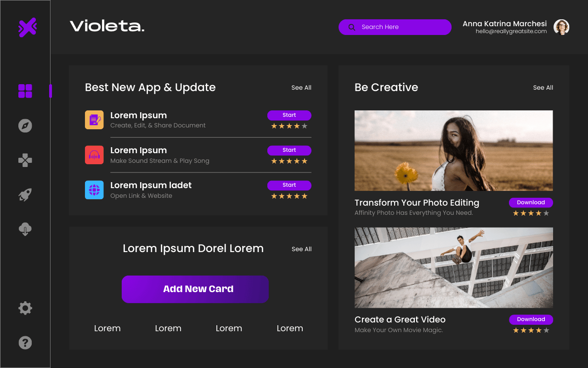Click the 'Lorem Ipsum Dorel Lorem' heading
Viewport: 588px width, 368px height.
coord(193,249)
